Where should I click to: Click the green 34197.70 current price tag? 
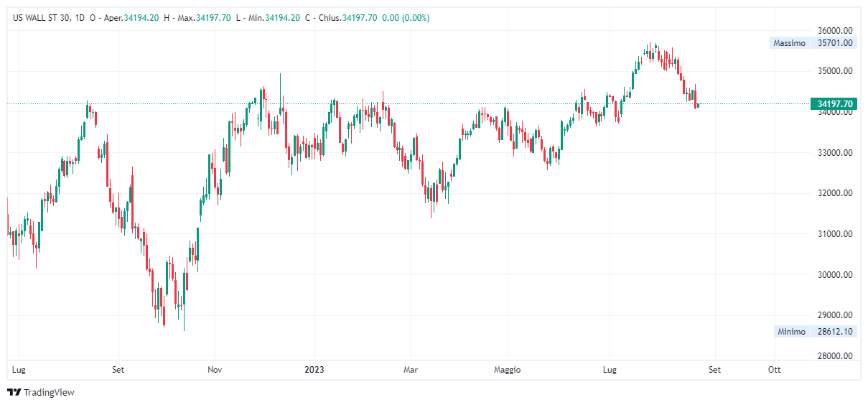(x=834, y=104)
